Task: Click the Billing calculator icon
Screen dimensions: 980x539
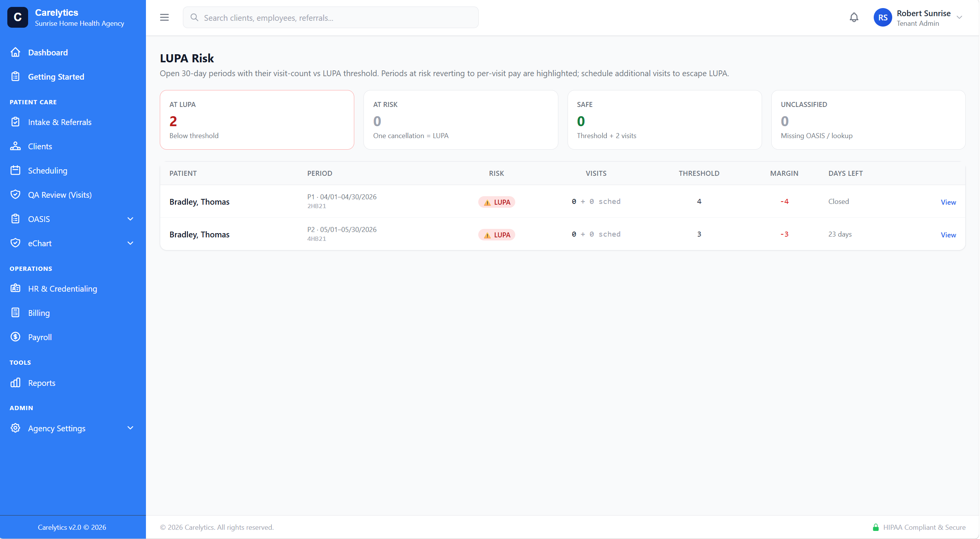Action: tap(15, 313)
